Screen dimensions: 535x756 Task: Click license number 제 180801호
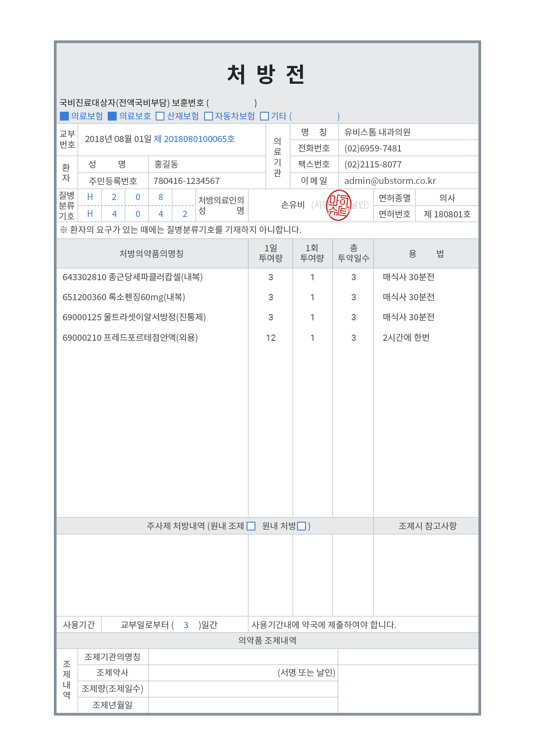(x=447, y=214)
